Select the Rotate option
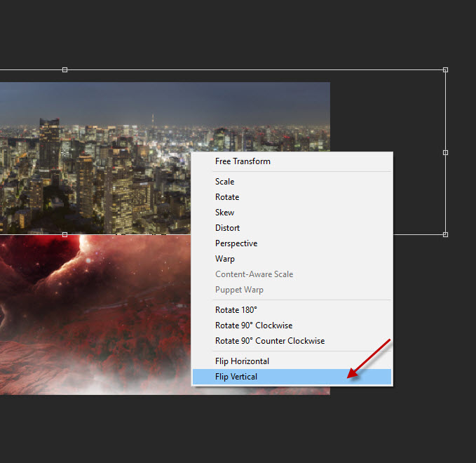 pyautogui.click(x=227, y=197)
